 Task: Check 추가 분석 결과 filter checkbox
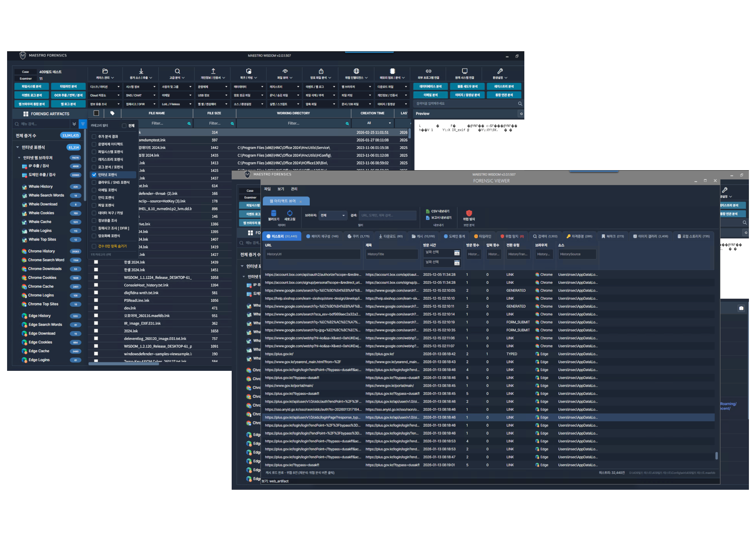94,137
